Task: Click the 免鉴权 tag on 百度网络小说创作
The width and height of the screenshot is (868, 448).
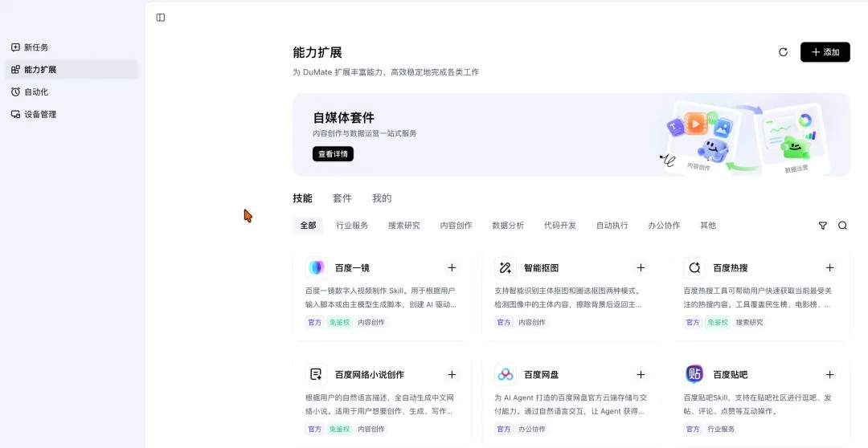Action: click(340, 429)
